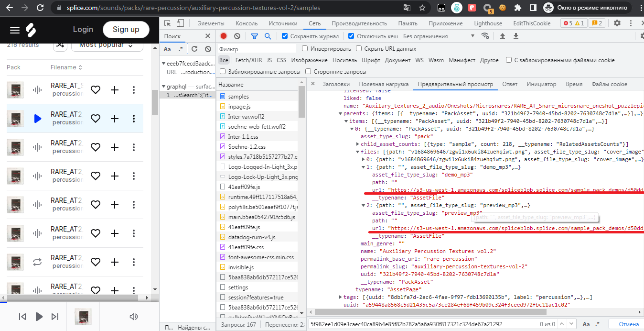
Task: Open DevTools settings gear icon
Action: pos(617,23)
